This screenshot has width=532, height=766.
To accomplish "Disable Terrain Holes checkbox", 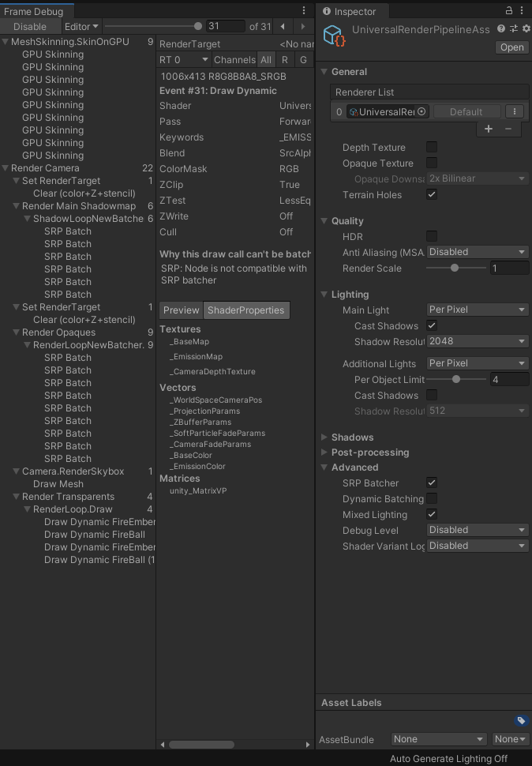I will pyautogui.click(x=432, y=194).
